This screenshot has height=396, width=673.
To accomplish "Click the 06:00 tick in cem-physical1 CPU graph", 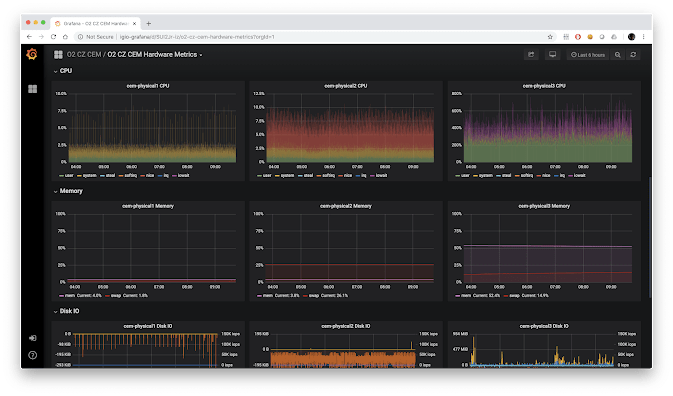I will point(131,167).
